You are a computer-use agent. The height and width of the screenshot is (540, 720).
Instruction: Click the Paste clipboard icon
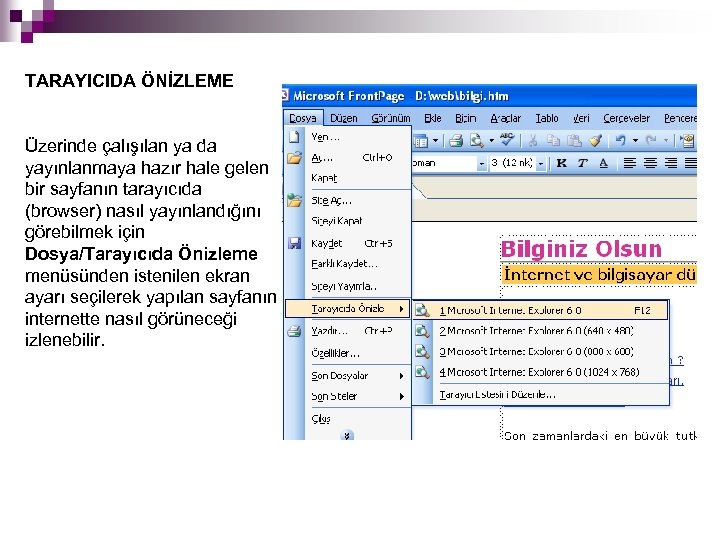(x=574, y=141)
